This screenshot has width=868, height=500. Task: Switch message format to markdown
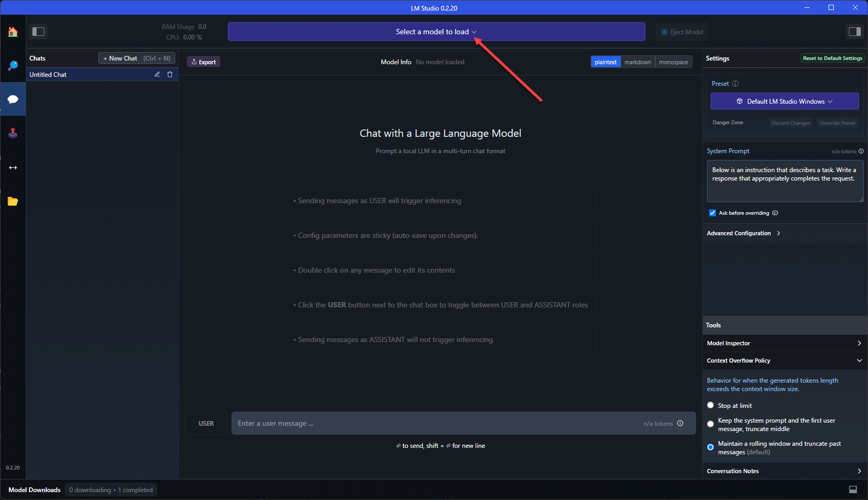pyautogui.click(x=638, y=62)
